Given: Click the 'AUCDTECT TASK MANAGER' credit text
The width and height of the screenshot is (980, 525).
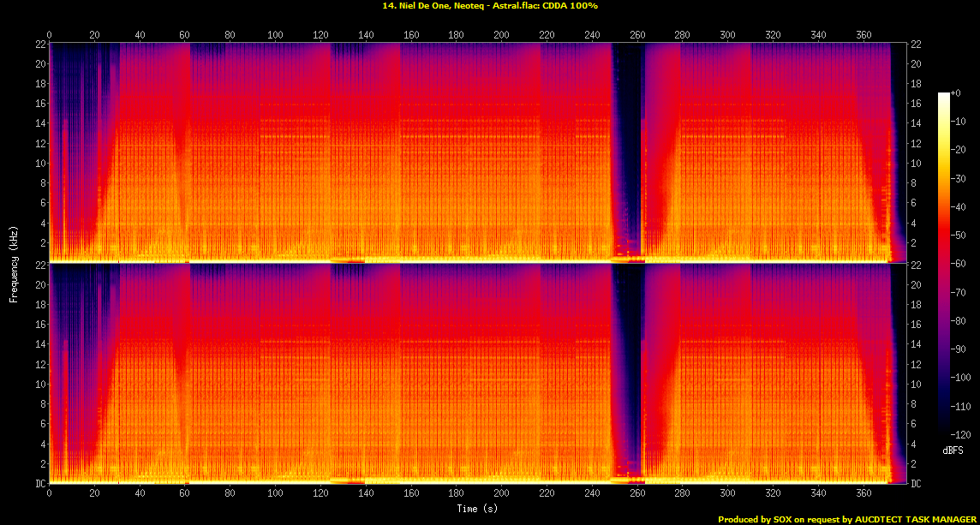Looking at the screenshot, I should click(x=917, y=518).
